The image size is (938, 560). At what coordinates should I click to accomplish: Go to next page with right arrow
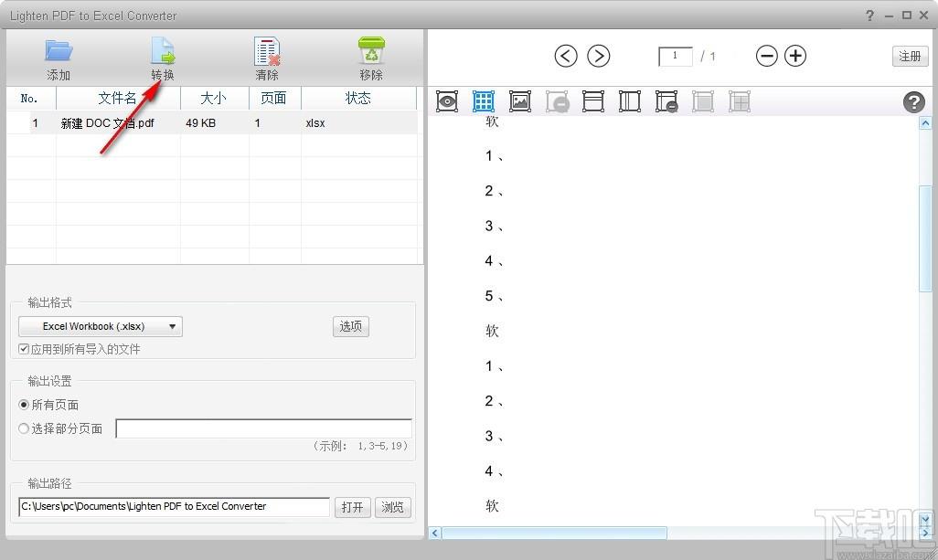pyautogui.click(x=598, y=56)
